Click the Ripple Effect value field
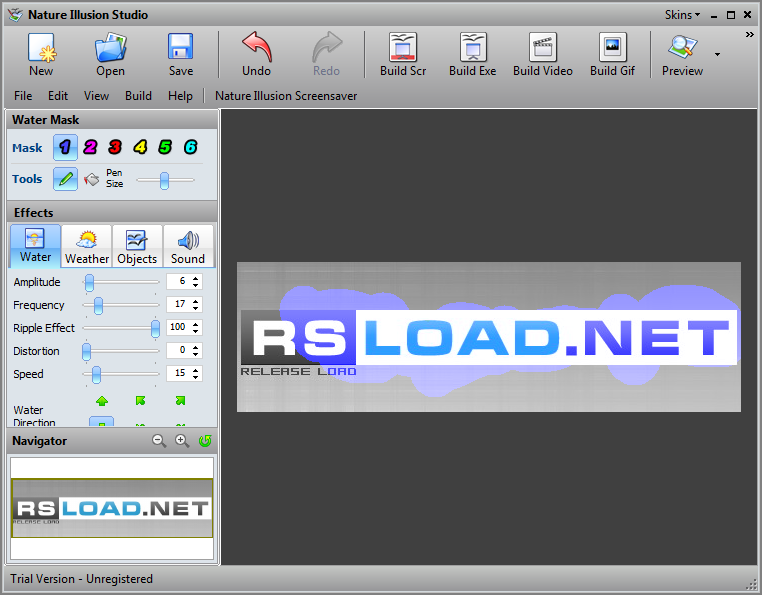762x595 pixels. (178, 327)
